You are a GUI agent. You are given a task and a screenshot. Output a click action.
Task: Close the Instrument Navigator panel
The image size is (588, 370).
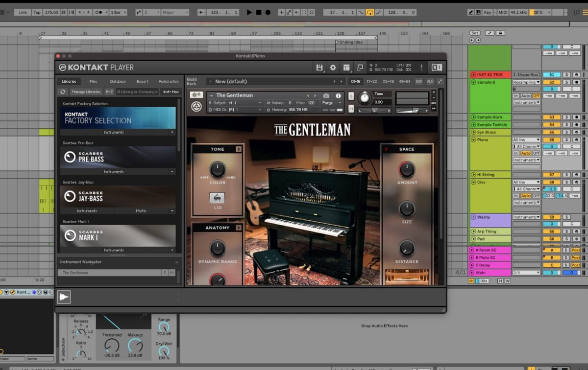pos(177,262)
